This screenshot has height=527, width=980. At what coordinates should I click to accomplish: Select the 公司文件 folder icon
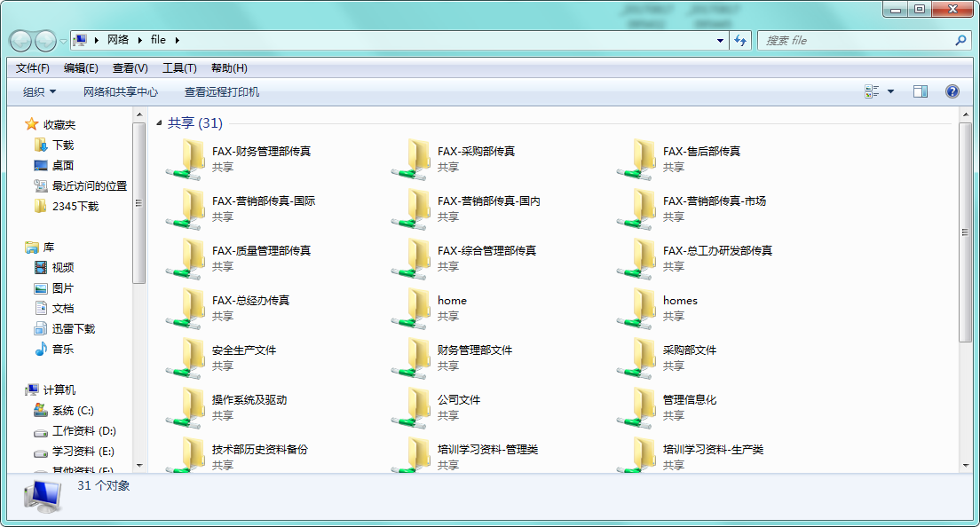point(411,408)
